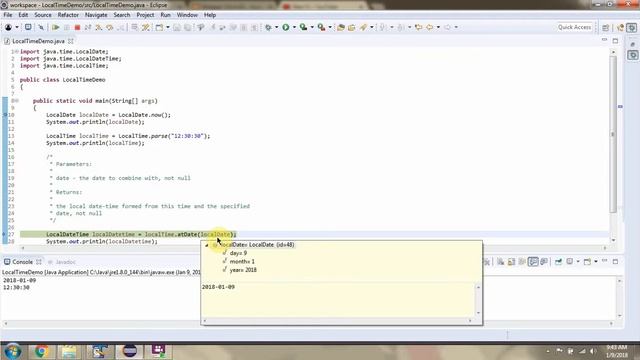640x360 pixels.
Task: Open the External Tools dropdown arrow
Action: pyautogui.click(x=330, y=27)
